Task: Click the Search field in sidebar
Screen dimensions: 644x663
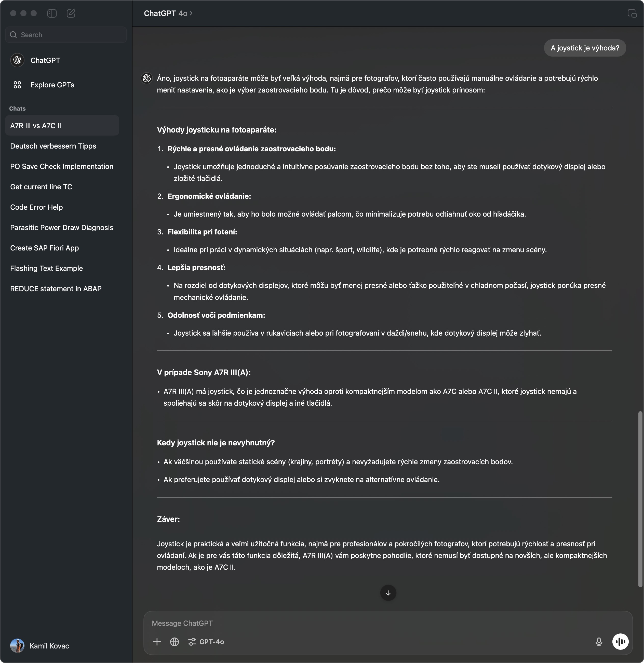Action: (x=66, y=34)
